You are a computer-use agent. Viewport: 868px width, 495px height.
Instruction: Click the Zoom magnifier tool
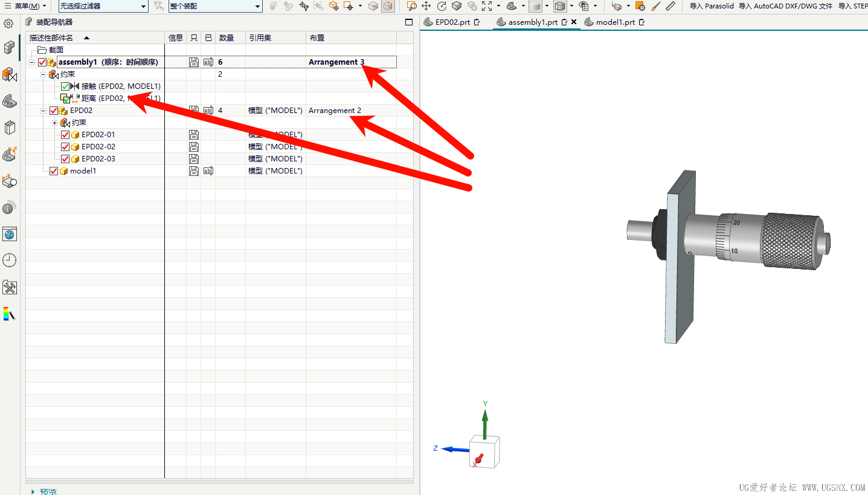pos(411,6)
